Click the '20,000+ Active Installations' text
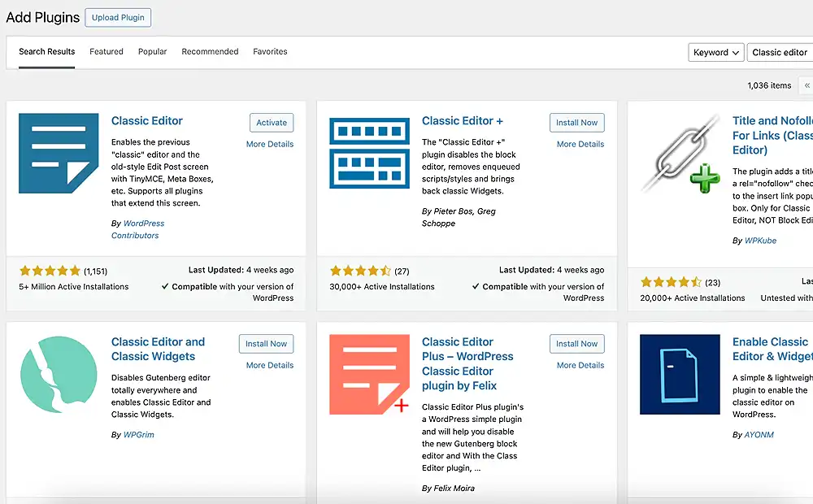 (x=693, y=298)
